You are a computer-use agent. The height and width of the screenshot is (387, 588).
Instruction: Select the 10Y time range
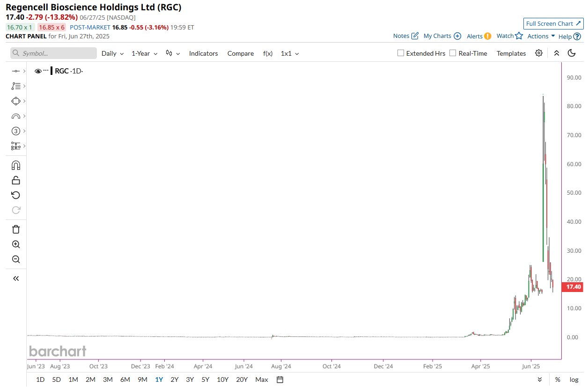click(x=223, y=380)
